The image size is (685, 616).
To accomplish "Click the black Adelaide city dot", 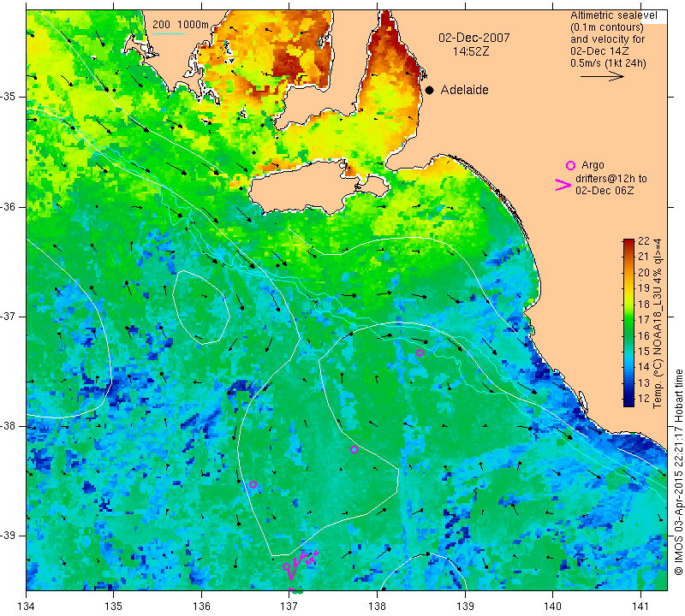I will (430, 91).
